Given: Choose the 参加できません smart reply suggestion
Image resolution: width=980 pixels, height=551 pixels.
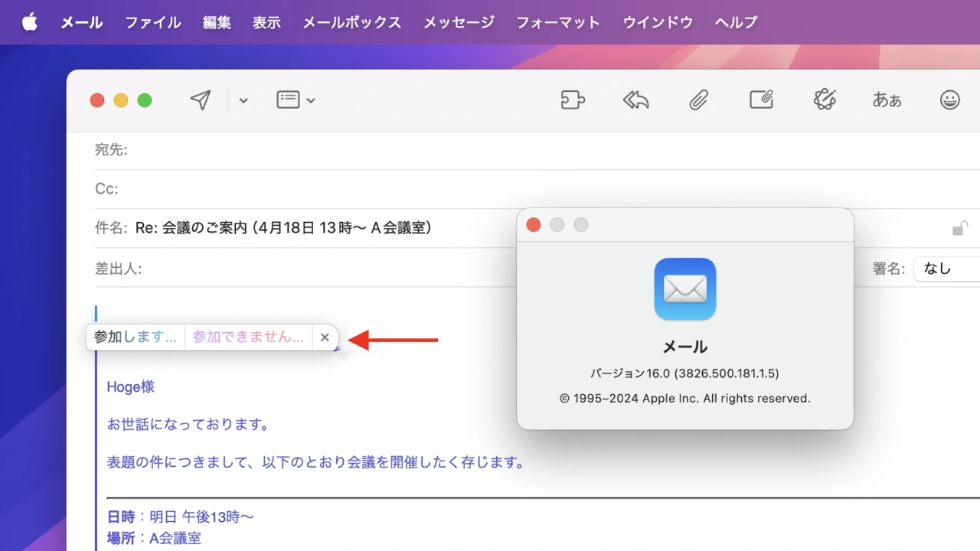Looking at the screenshot, I should coord(248,337).
